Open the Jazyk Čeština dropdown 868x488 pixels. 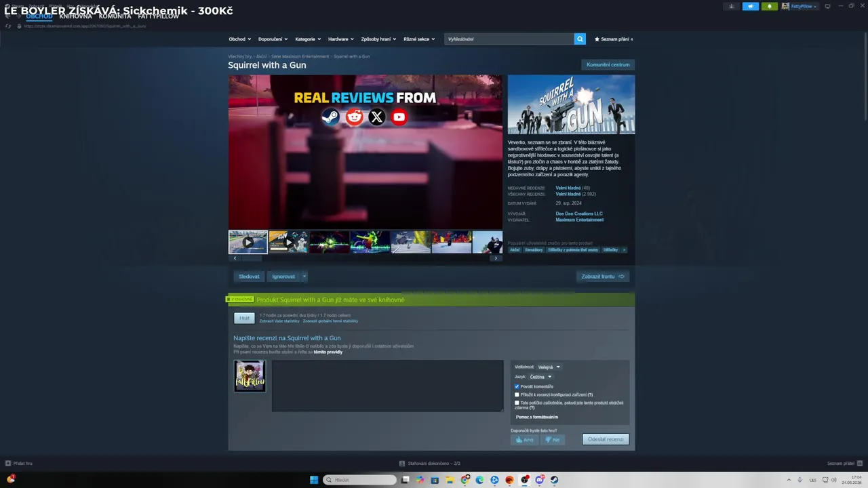click(x=540, y=377)
